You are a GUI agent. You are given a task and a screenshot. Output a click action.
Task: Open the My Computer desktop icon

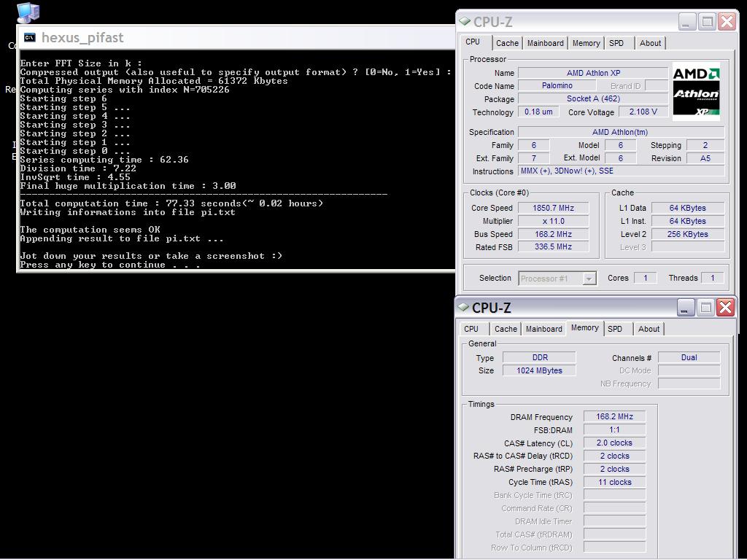(28, 12)
